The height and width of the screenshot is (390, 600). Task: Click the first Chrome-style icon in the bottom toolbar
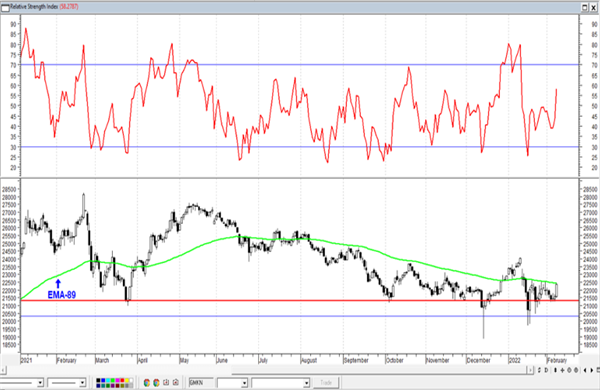(x=147, y=382)
